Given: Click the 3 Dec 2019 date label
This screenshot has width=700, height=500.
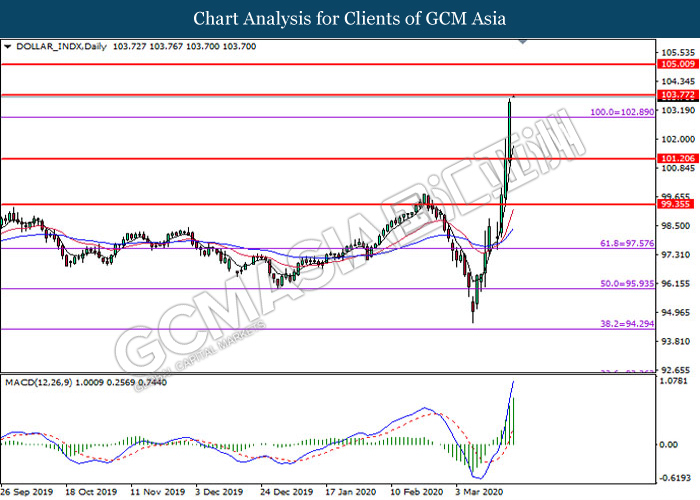Looking at the screenshot, I should click(219, 492).
